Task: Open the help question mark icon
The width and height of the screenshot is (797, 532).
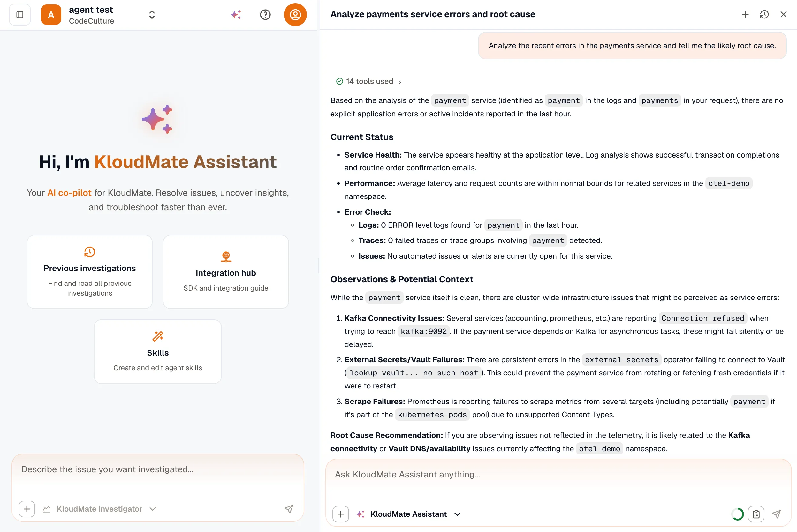Action: point(265,15)
